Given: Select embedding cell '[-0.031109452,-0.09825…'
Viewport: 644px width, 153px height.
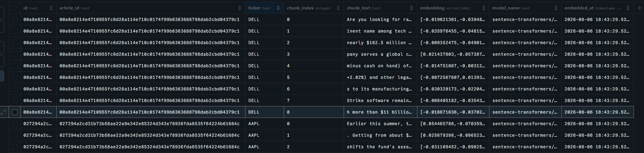Looking at the screenshot, I should [x=453, y=147].
